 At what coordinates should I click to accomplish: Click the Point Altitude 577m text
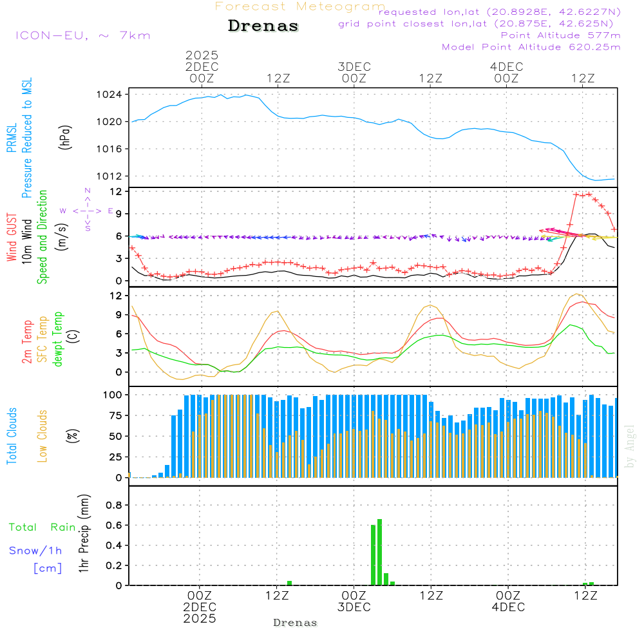[560, 35]
